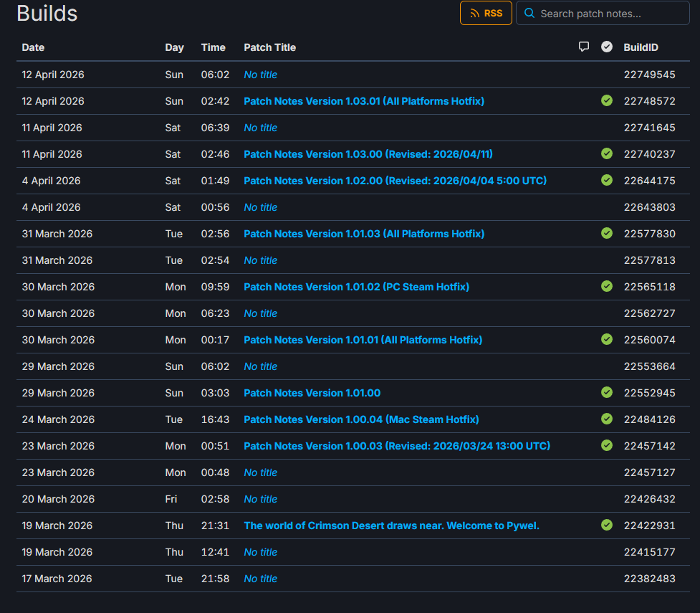700x613 pixels.
Task: Click green check icon for build 22740237
Action: (x=607, y=154)
